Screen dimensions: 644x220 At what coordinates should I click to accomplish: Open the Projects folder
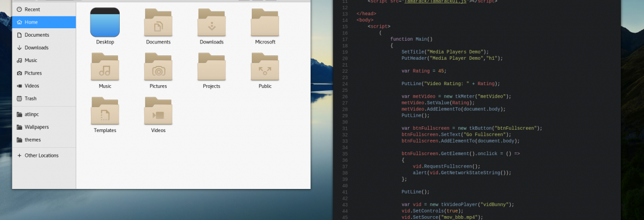(x=211, y=67)
